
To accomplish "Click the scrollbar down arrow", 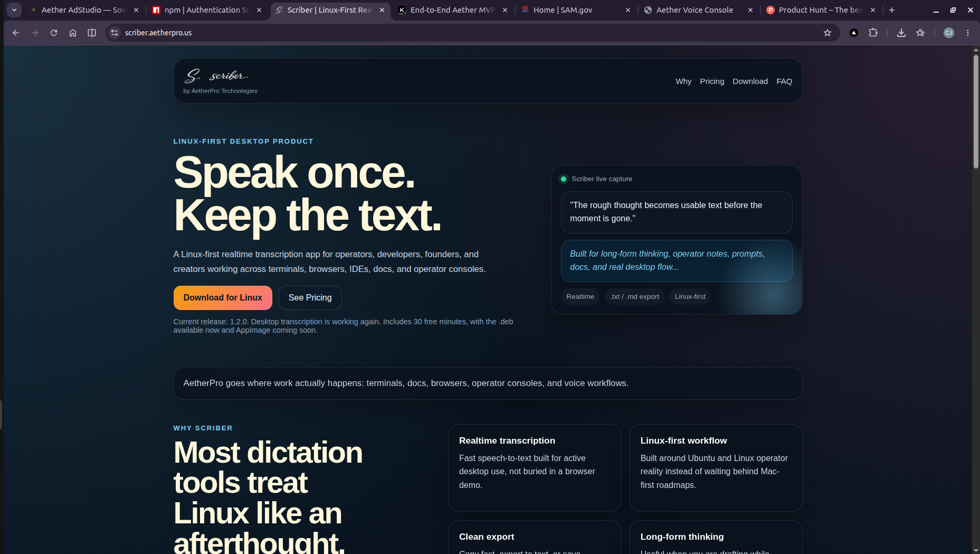I will (976, 550).
